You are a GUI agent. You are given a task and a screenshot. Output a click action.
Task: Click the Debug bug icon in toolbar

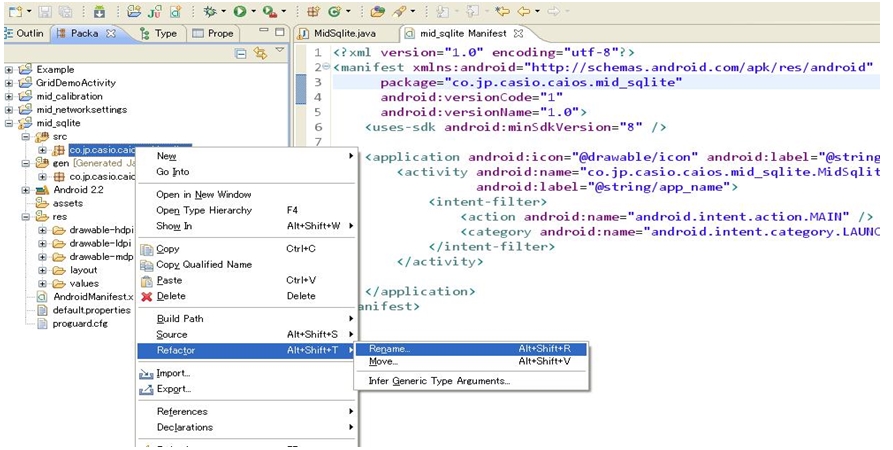tap(209, 12)
